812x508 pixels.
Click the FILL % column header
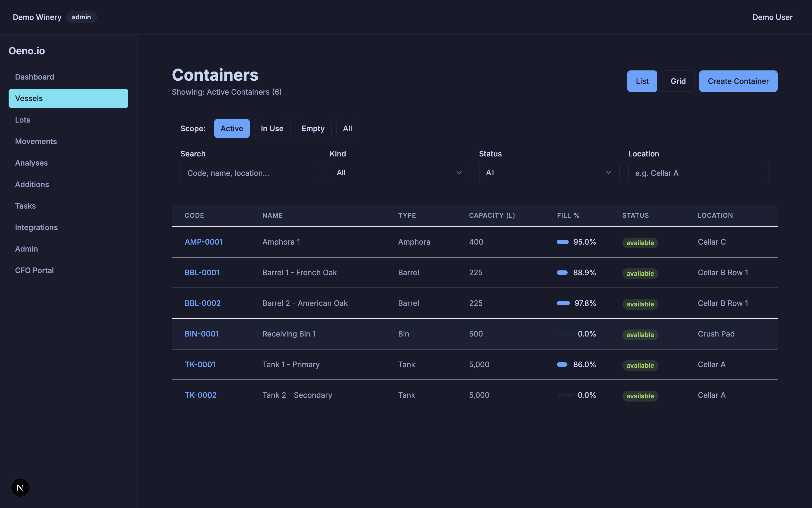point(568,215)
